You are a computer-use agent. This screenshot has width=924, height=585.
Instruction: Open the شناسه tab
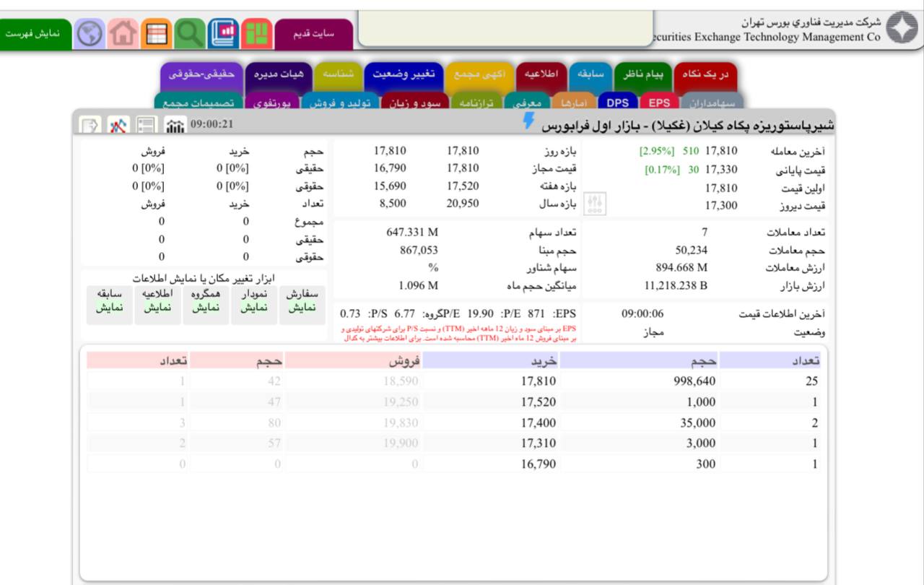click(x=339, y=75)
